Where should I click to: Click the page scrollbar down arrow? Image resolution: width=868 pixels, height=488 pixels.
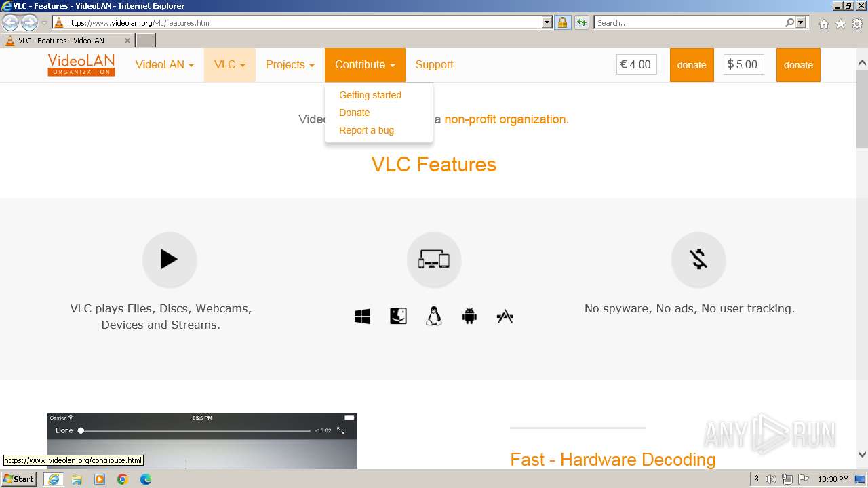coord(862,455)
